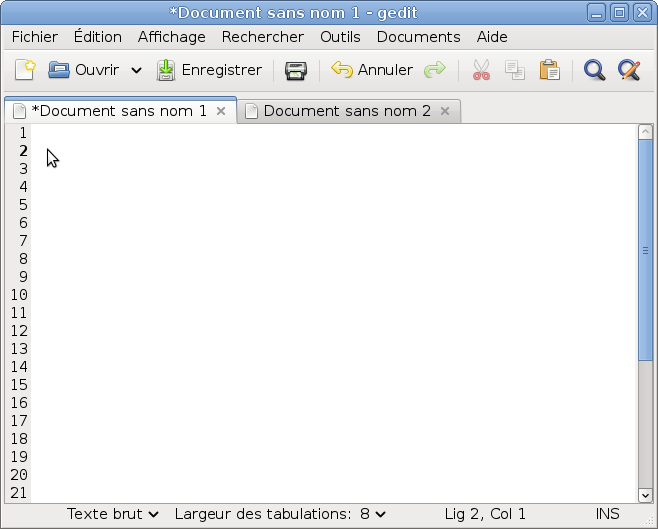Copy selection with copy icon
Image resolution: width=658 pixels, height=529 pixels.
515,70
